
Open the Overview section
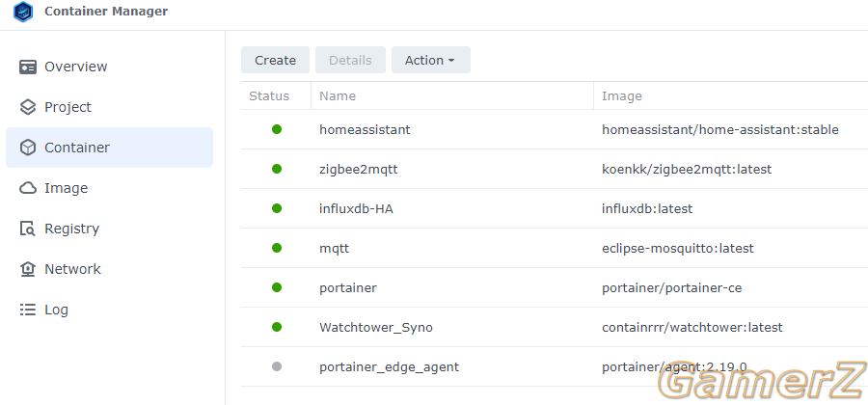click(x=109, y=67)
